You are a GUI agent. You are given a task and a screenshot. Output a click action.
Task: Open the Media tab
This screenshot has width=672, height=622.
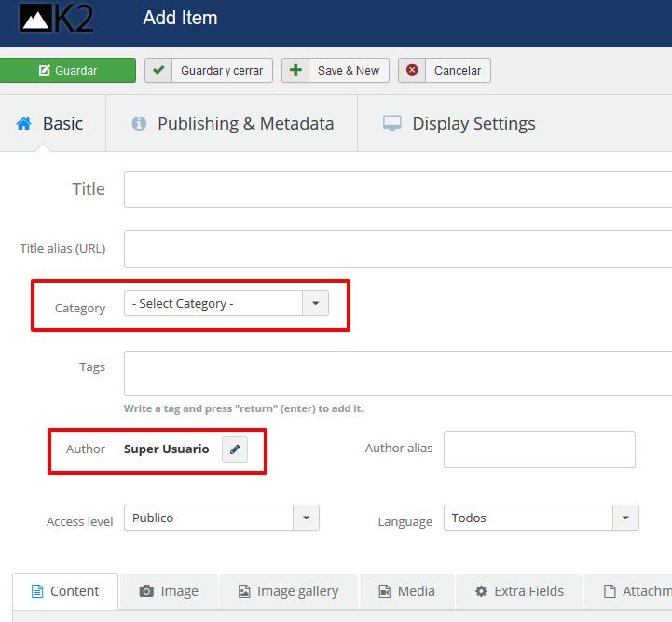(406, 591)
